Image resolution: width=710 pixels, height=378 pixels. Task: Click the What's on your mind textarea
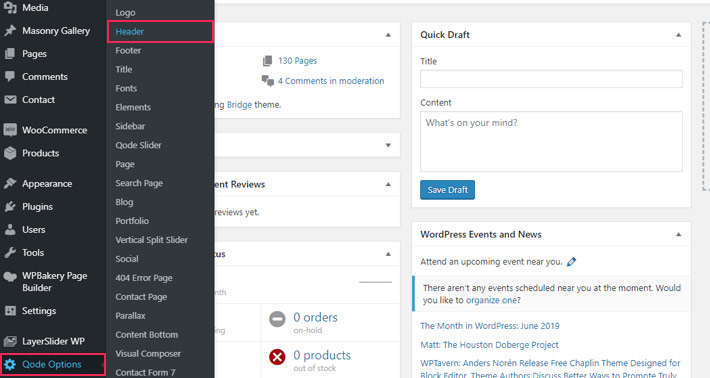coord(551,141)
